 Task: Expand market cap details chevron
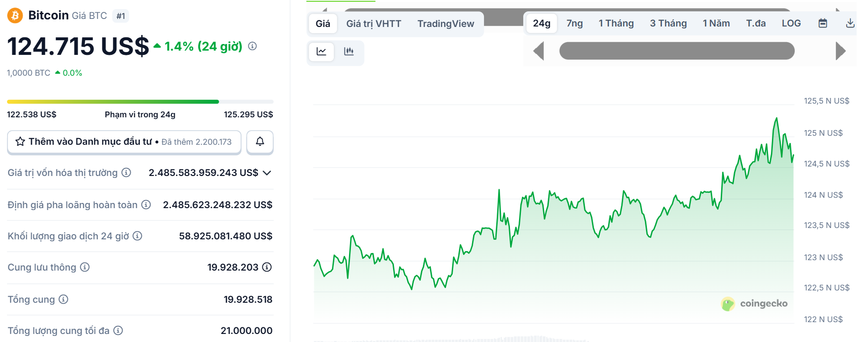267,173
